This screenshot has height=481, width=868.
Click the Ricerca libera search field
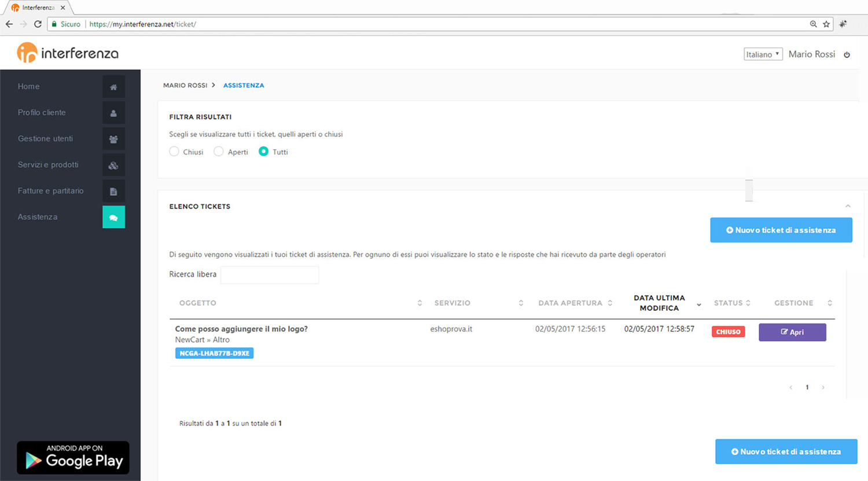(x=270, y=275)
